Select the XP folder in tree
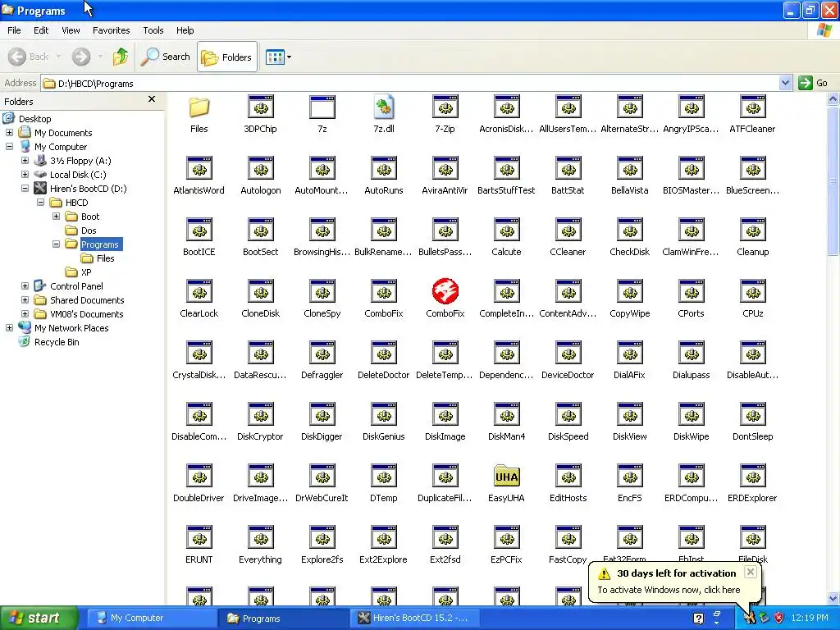Screen dimensions: 840x630 (x=85, y=272)
